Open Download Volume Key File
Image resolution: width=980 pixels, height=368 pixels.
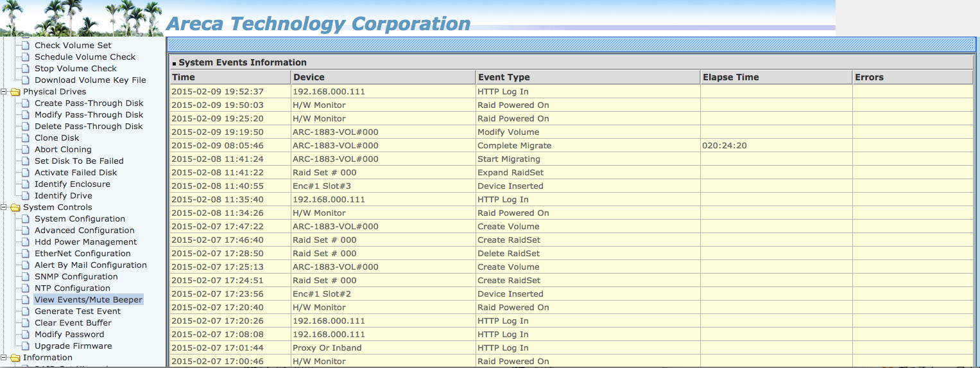pos(90,80)
